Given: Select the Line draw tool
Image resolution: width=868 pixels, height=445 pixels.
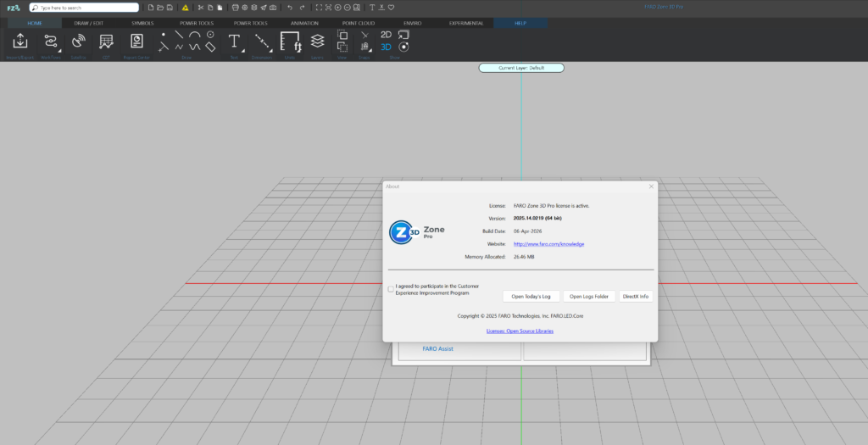Looking at the screenshot, I should (179, 34).
